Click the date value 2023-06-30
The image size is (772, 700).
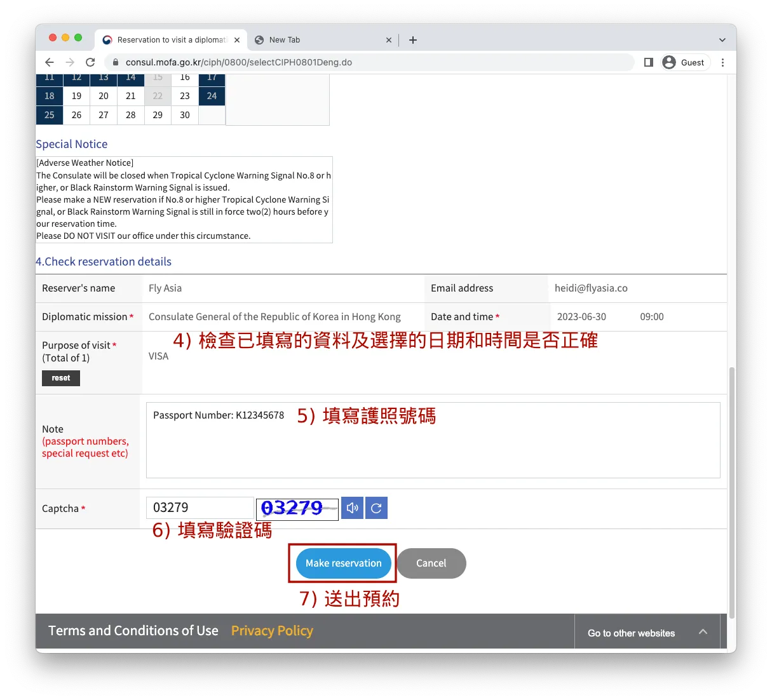pyautogui.click(x=581, y=317)
